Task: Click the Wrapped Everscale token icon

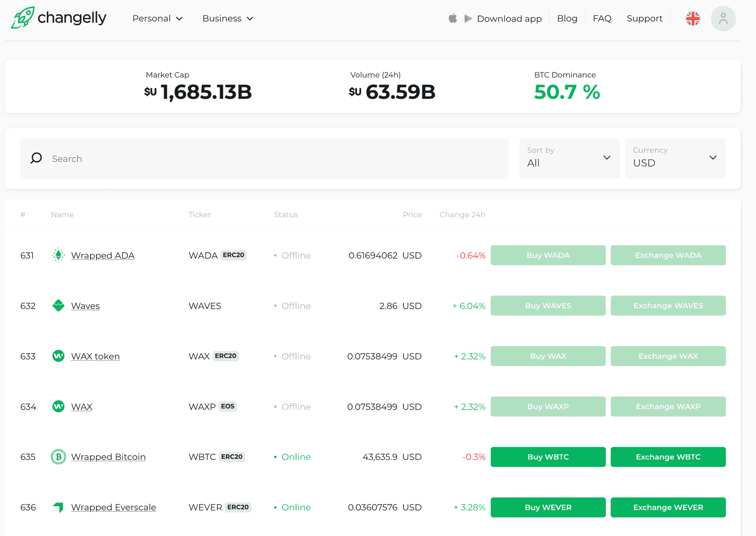Action: coord(58,507)
